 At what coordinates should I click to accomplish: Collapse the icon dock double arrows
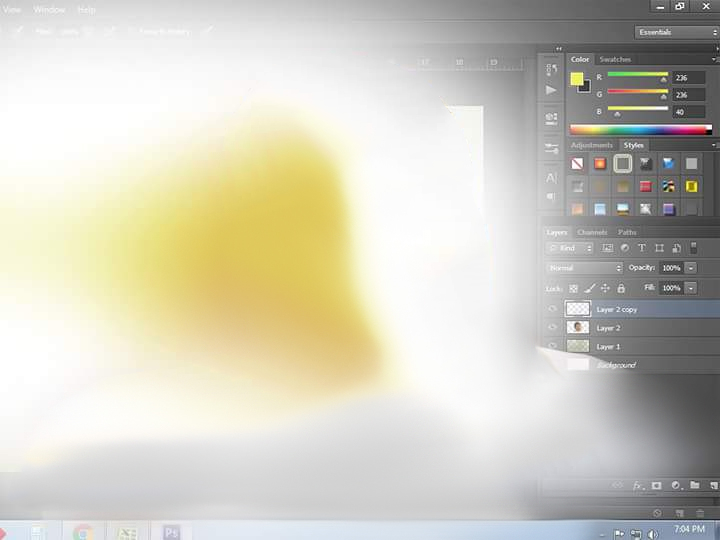coord(559,49)
